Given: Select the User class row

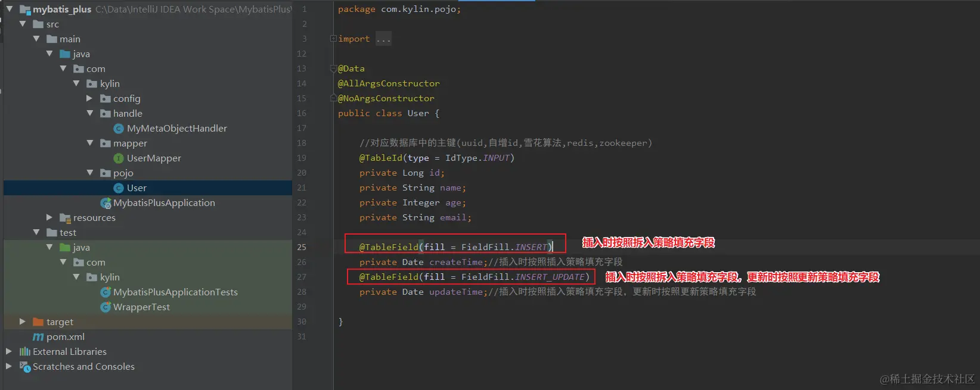Looking at the screenshot, I should click(148, 188).
